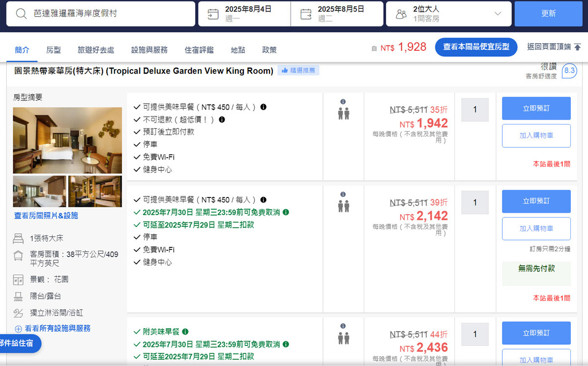Click the 景觀 花園 view icon

pos(19,280)
